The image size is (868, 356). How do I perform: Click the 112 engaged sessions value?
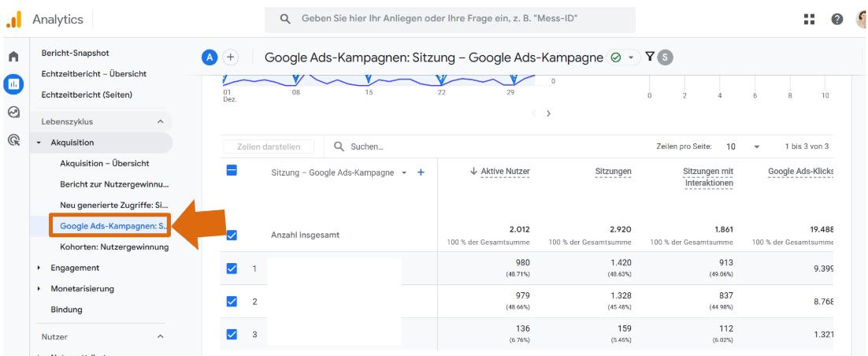pos(725,329)
